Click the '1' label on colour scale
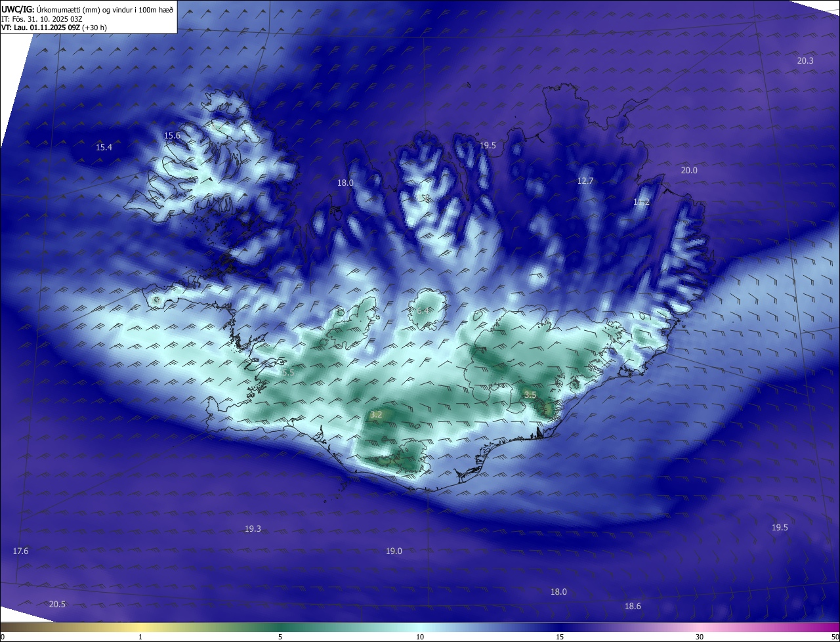 click(140, 637)
